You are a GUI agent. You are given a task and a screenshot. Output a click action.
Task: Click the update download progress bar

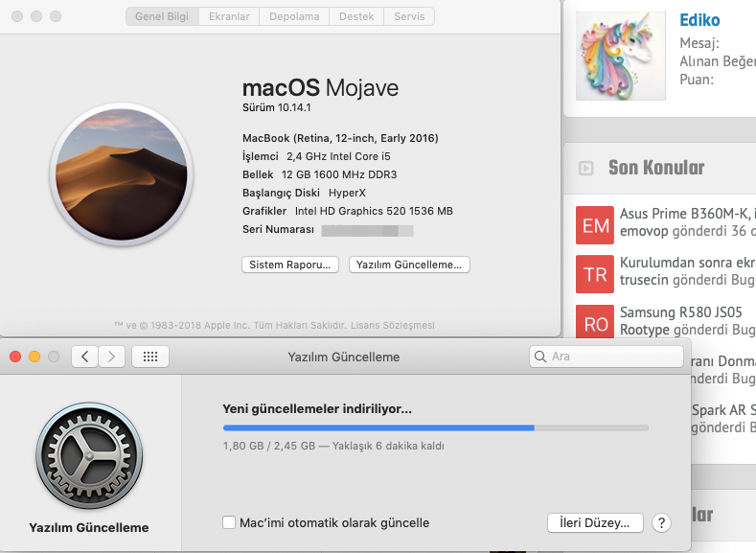435,427
